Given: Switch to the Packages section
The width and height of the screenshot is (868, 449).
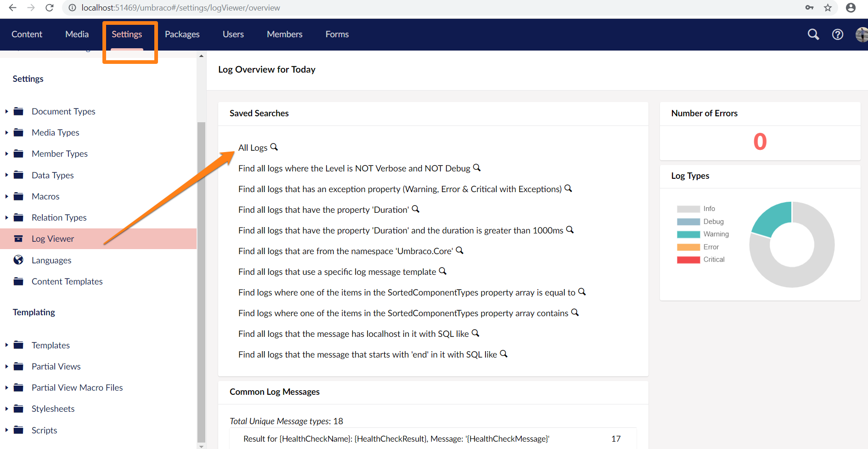Looking at the screenshot, I should coord(182,34).
